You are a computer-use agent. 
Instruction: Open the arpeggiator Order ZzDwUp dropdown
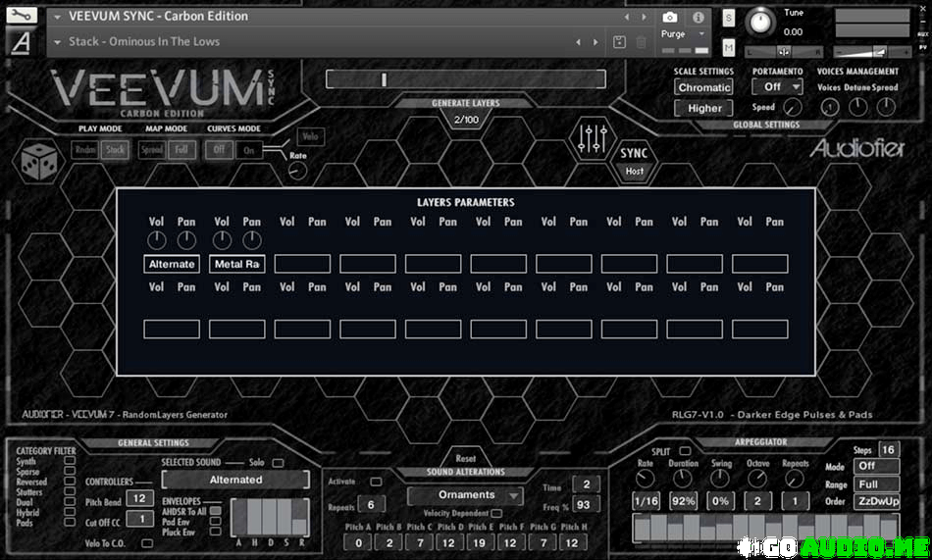pos(877,502)
